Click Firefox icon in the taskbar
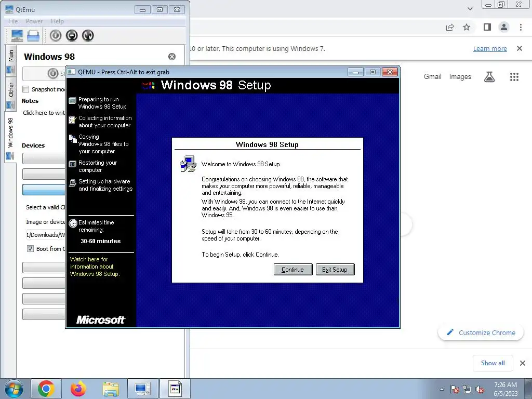Screen dimensions: 532x399 coord(78,389)
